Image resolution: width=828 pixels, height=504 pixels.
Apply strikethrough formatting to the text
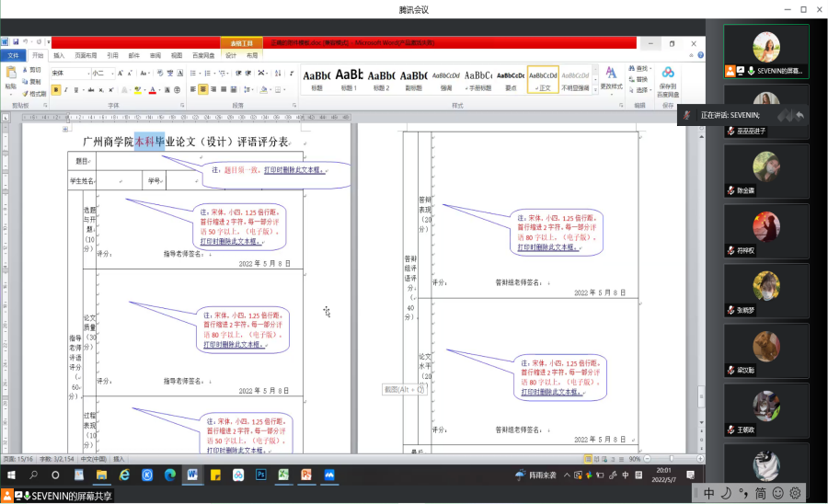(x=89, y=90)
